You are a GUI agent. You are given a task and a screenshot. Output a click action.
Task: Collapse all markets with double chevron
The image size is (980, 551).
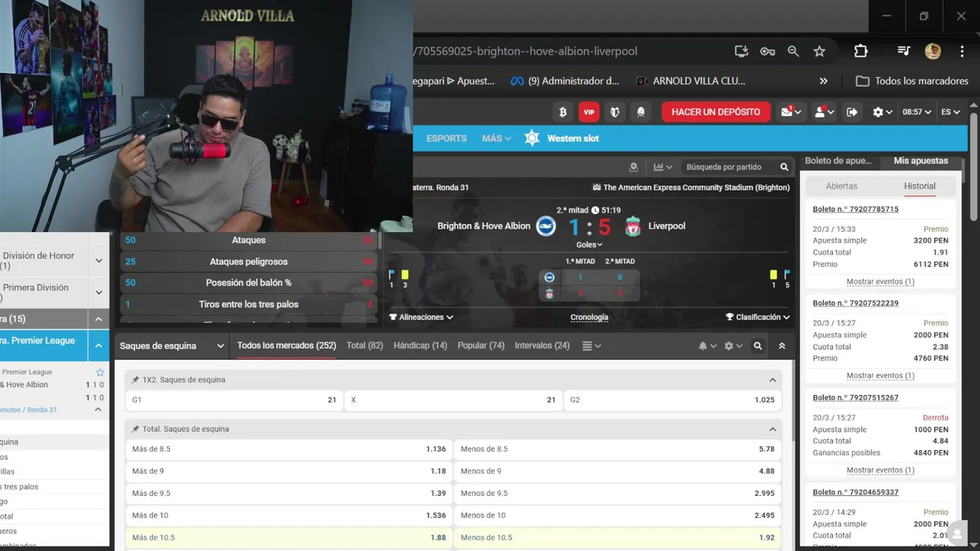(x=782, y=346)
